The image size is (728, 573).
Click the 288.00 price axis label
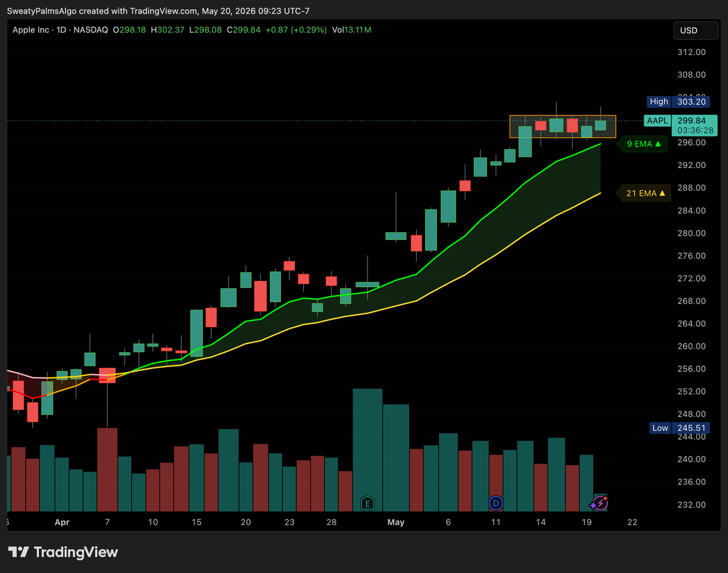(691, 188)
